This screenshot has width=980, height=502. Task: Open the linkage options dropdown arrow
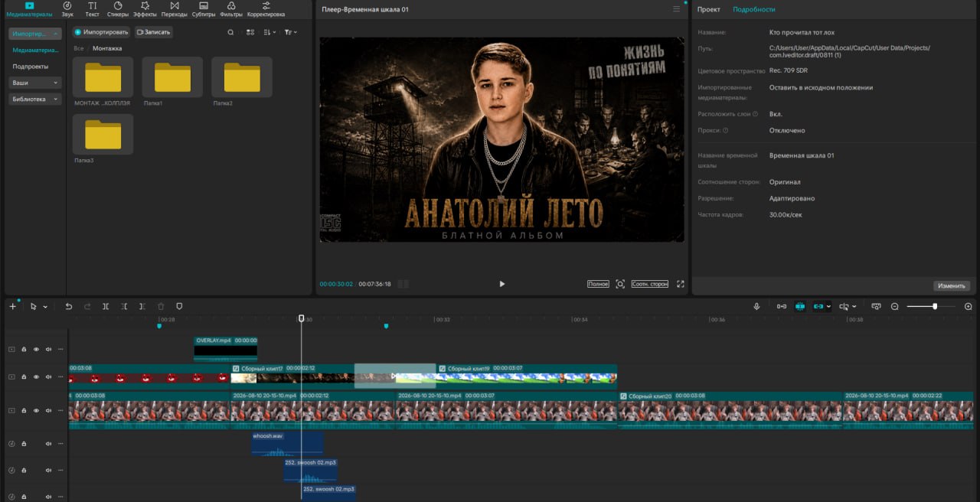828,306
